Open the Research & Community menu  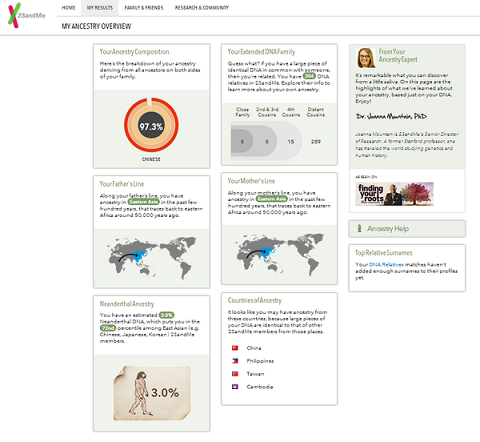click(202, 8)
